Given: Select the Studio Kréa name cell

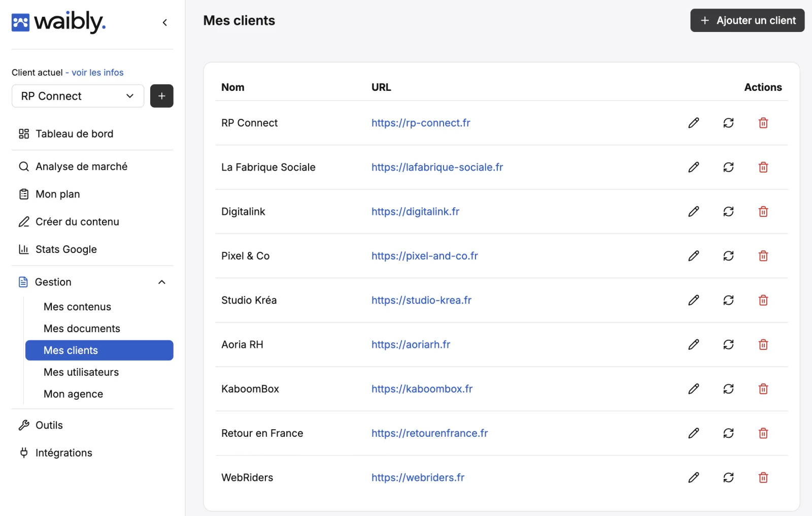Looking at the screenshot, I should coord(249,300).
